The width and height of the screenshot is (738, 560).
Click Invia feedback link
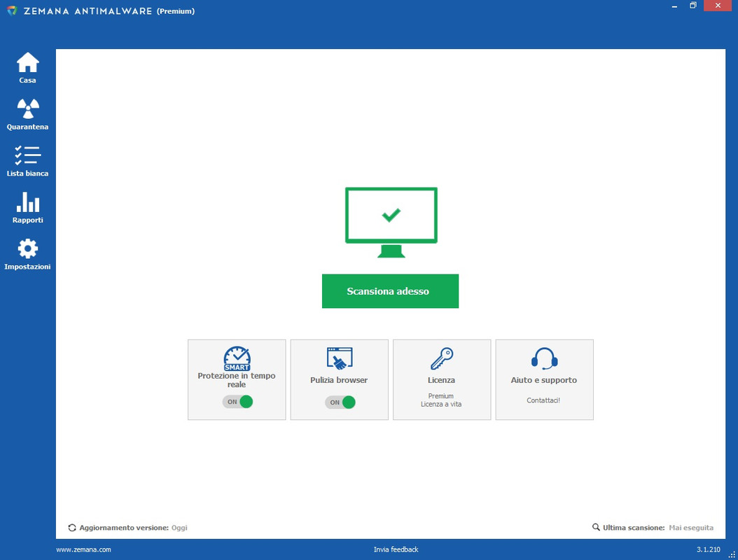[x=396, y=549]
